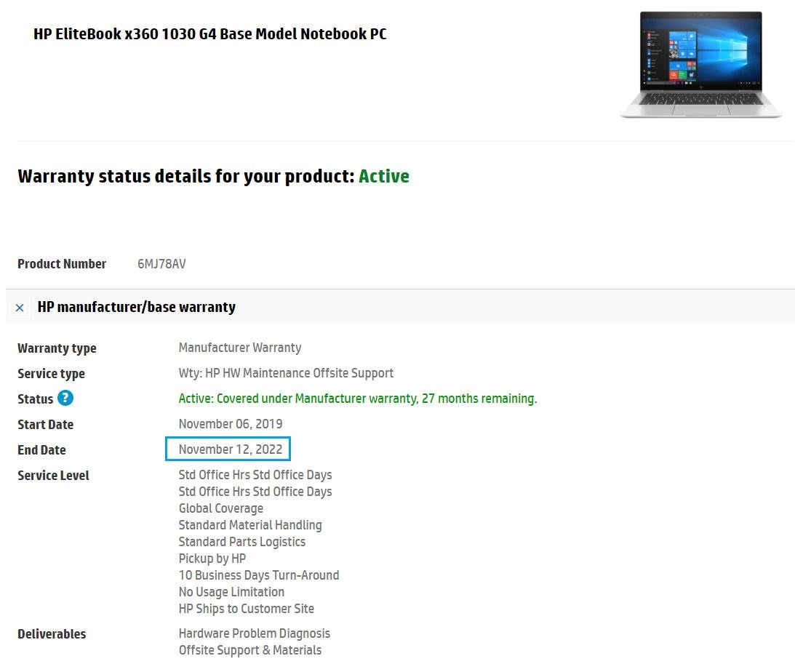Image resolution: width=795 pixels, height=672 pixels.
Task: Click the Service Level label
Action: point(53,476)
